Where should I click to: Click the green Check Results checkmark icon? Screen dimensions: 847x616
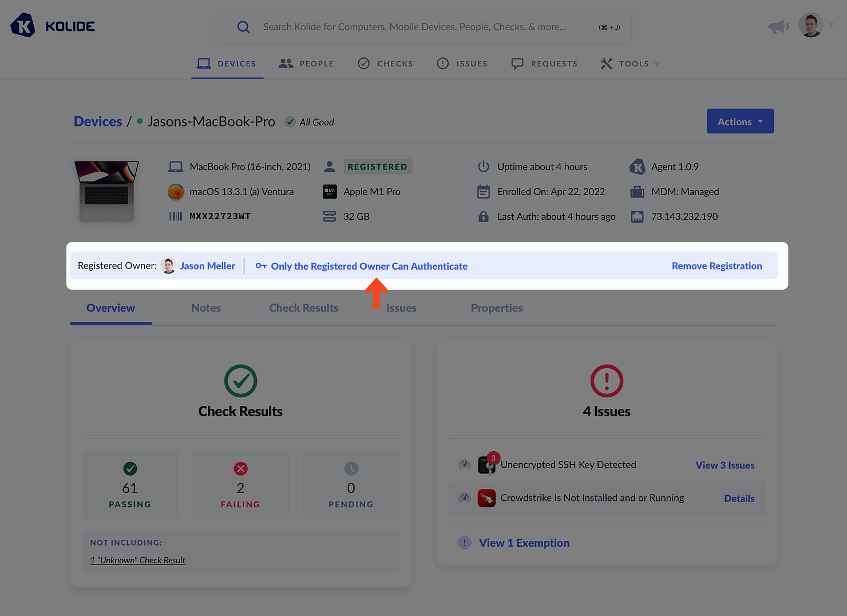tap(240, 381)
